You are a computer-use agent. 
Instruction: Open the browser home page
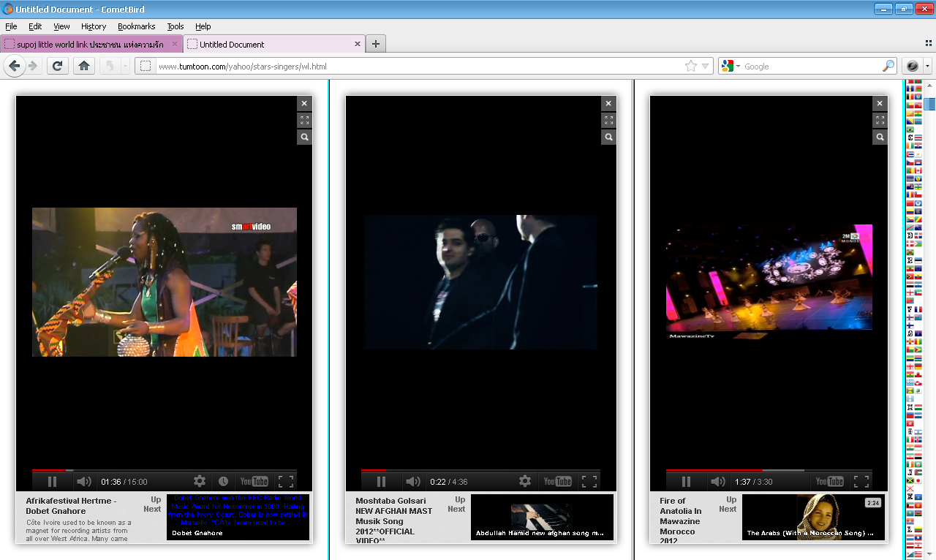(84, 66)
